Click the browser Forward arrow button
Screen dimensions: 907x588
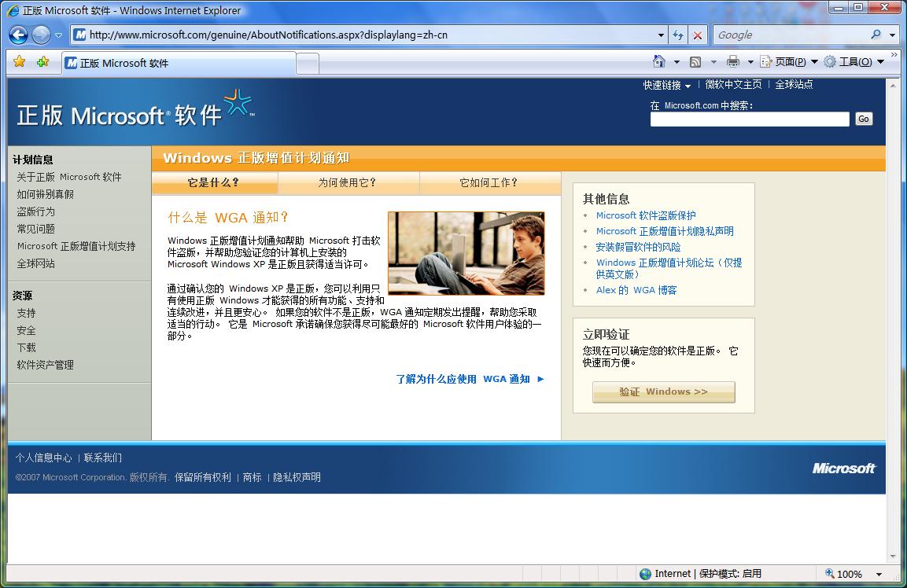pos(41,35)
